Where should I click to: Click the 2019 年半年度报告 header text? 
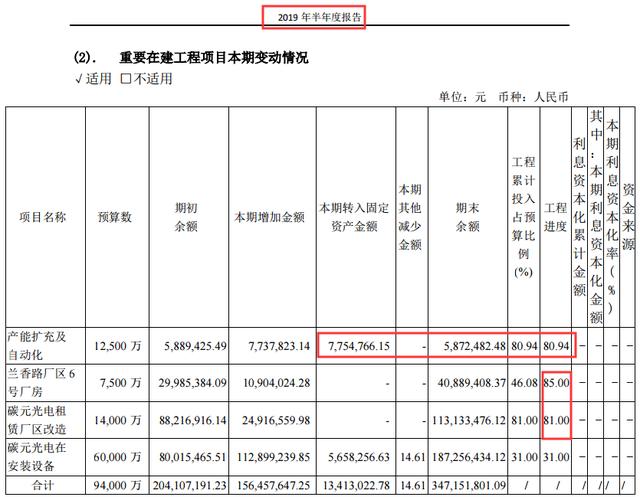click(320, 18)
